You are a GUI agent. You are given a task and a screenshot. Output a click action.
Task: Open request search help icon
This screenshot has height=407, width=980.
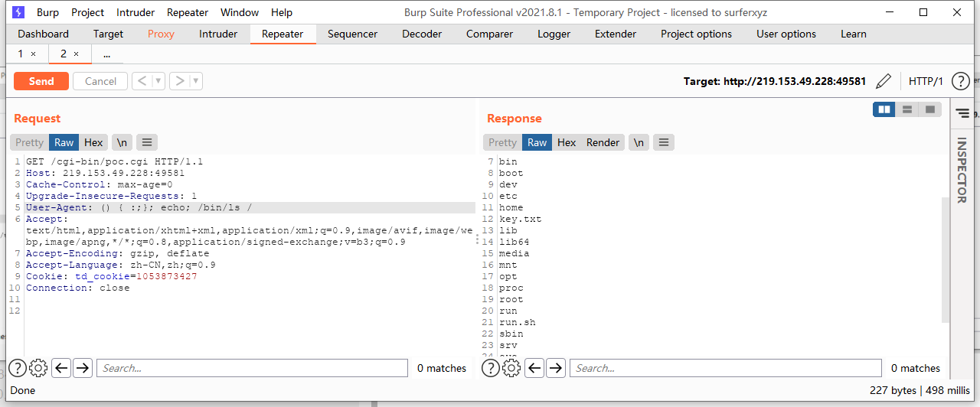point(17,368)
